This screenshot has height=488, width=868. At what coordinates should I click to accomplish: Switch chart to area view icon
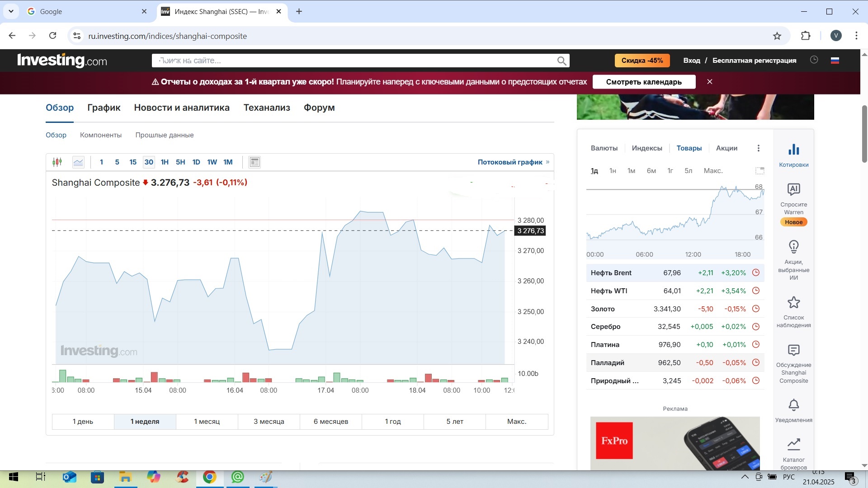[78, 162]
